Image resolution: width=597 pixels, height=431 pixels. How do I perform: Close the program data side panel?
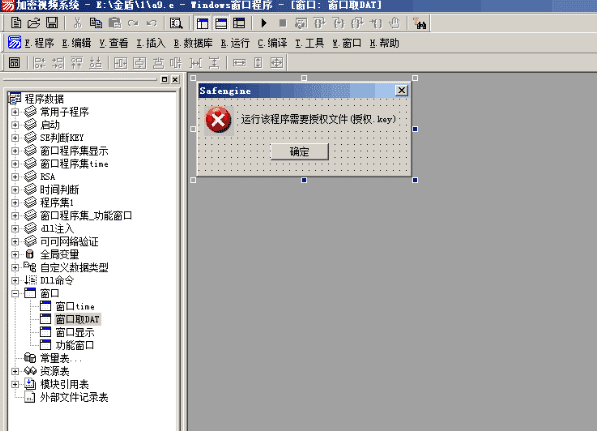(175, 80)
